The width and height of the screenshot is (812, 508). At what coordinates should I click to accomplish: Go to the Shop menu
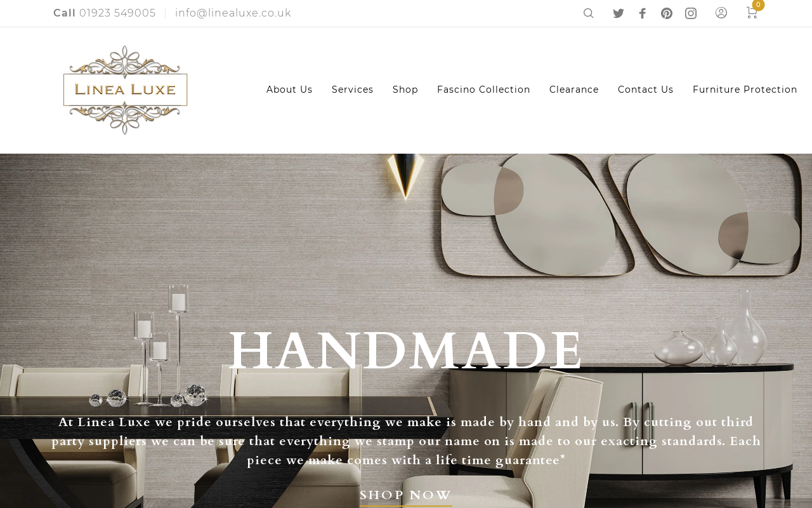[x=405, y=90]
